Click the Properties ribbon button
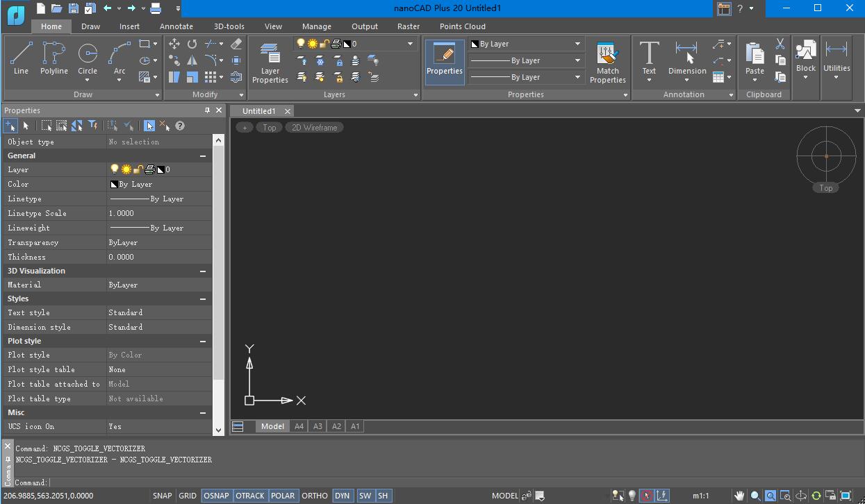This screenshot has width=865, height=504. point(445,62)
